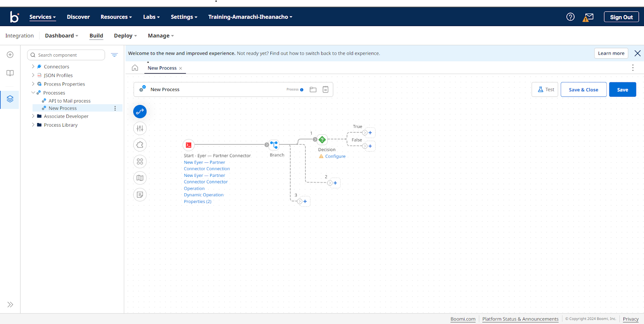
Task: Open the notes clipboard icon in header
Action: (326, 90)
